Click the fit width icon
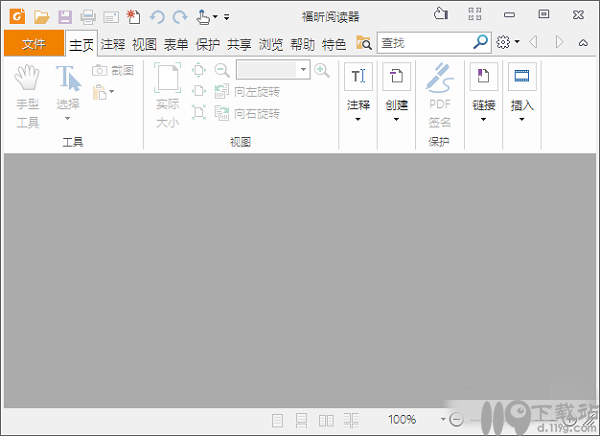The image size is (600, 436). click(x=199, y=91)
